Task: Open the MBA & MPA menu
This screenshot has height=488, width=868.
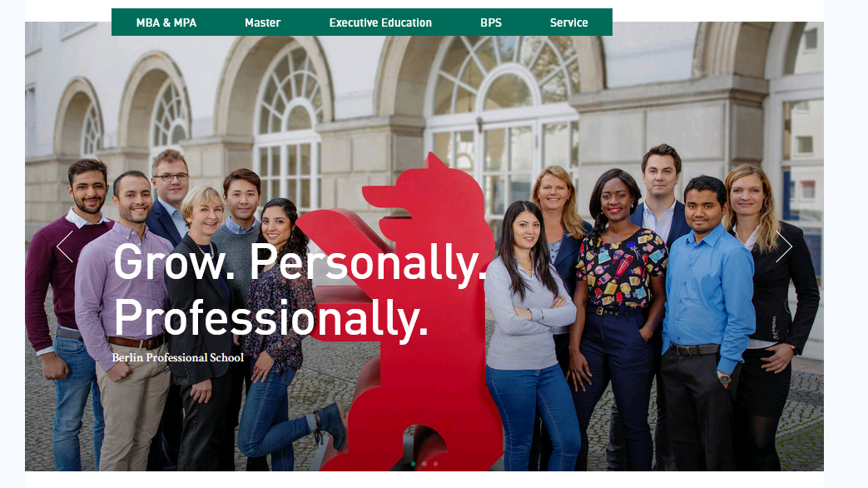Action: tap(166, 22)
